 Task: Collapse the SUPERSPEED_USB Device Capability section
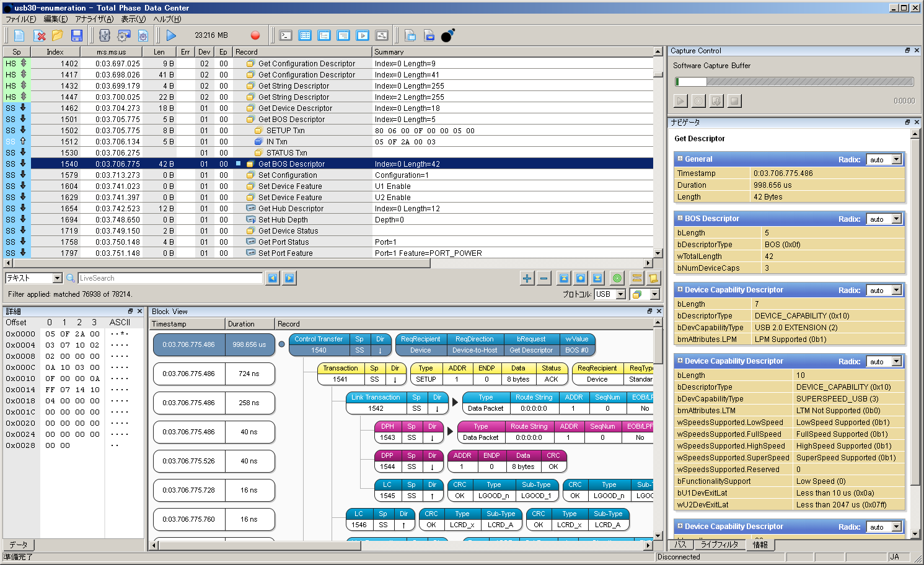[x=680, y=361]
